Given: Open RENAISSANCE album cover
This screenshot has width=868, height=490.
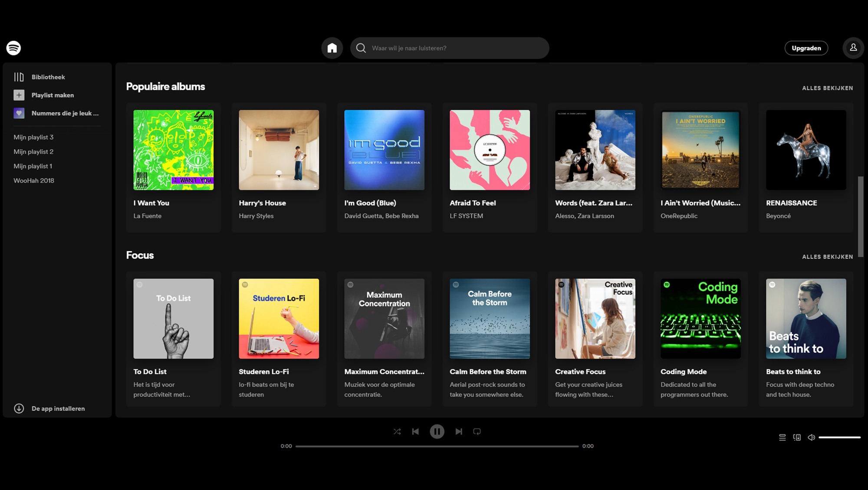Looking at the screenshot, I should [x=806, y=150].
